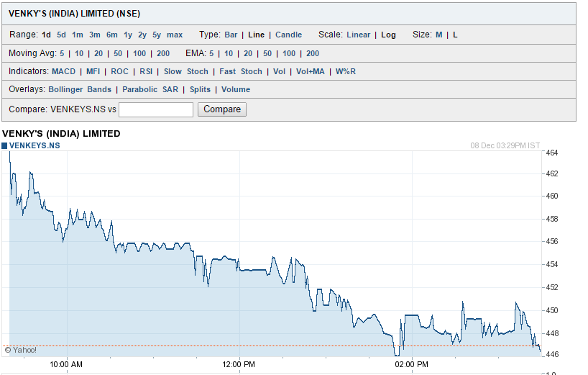
Task: Click the VENKEYS.NS legend label
Action: (x=35, y=145)
